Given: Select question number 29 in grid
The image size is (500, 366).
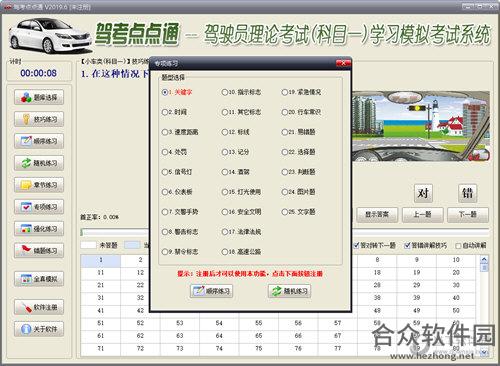Looking at the screenshot, I should coord(416,285).
